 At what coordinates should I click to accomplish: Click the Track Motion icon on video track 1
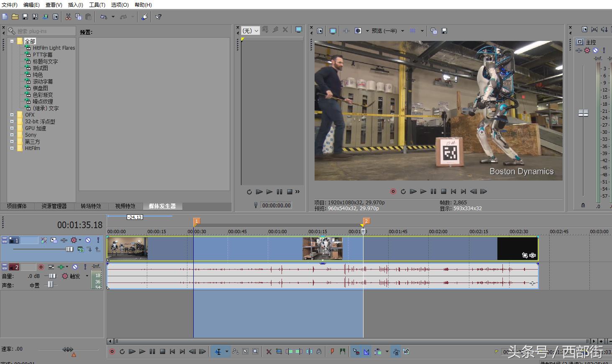[54, 240]
